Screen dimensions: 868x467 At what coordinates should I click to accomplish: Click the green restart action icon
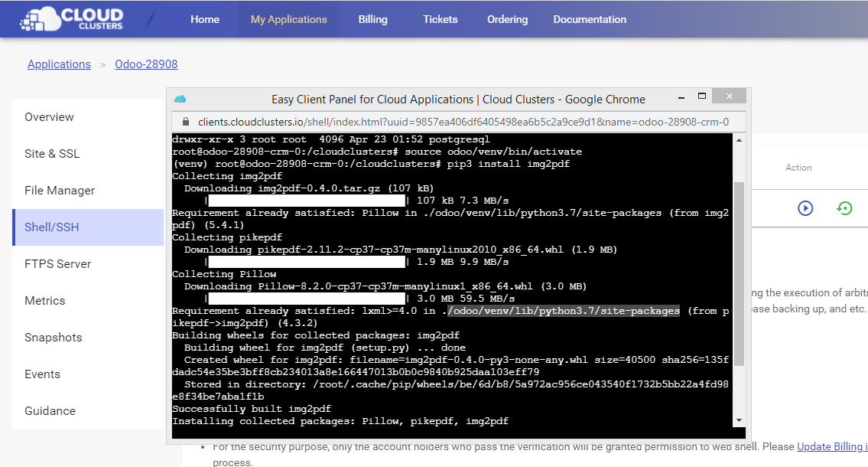click(844, 207)
